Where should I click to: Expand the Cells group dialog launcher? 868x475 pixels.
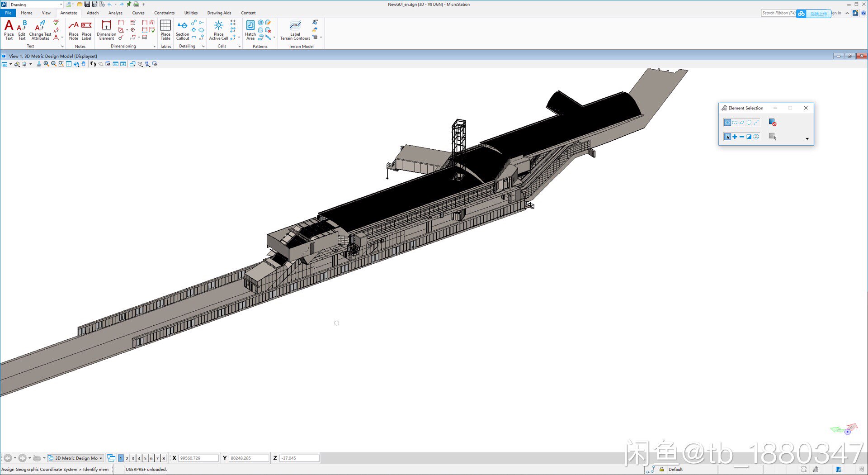239,46
